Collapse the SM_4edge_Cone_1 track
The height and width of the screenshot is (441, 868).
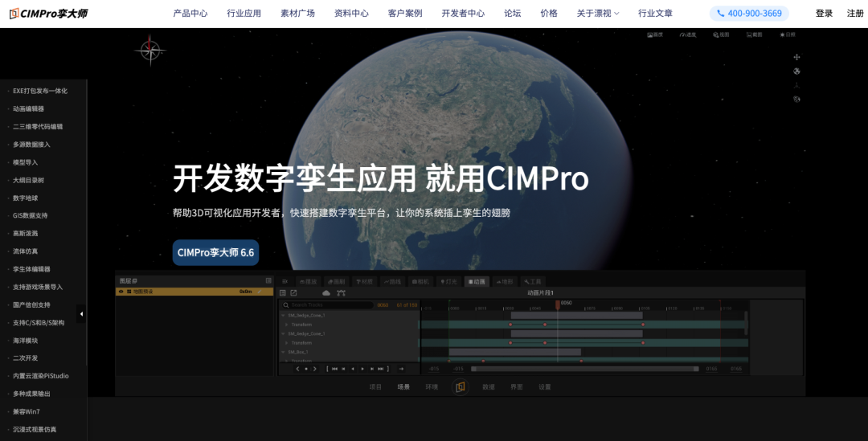(283, 333)
